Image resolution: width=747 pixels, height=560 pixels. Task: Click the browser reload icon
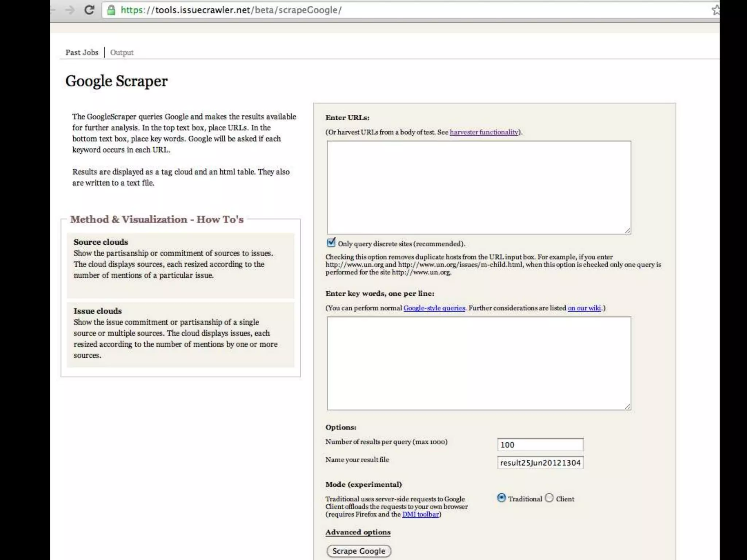point(89,10)
